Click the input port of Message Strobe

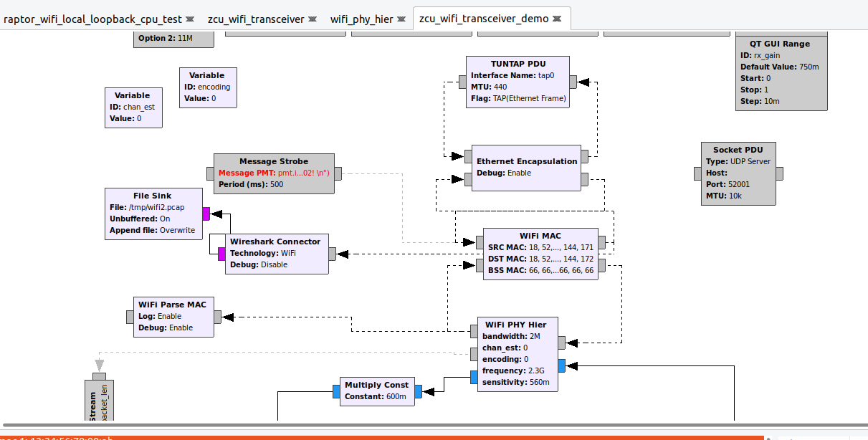210,173
